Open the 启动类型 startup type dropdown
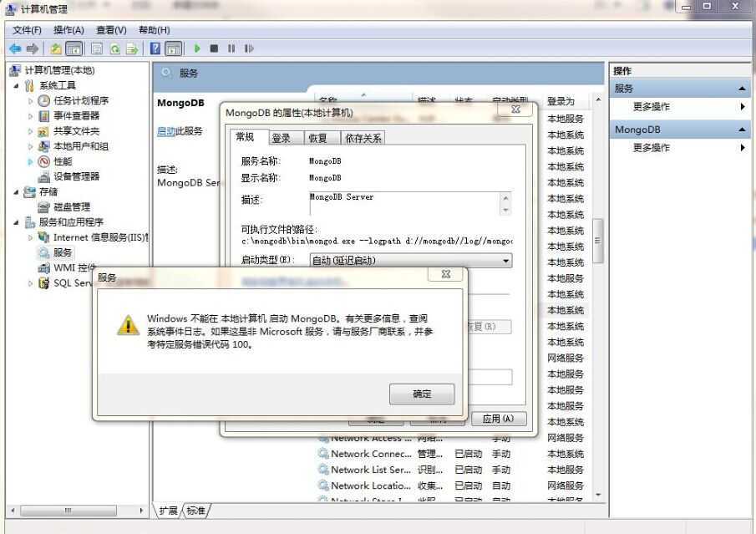This screenshot has width=756, height=534. [411, 261]
